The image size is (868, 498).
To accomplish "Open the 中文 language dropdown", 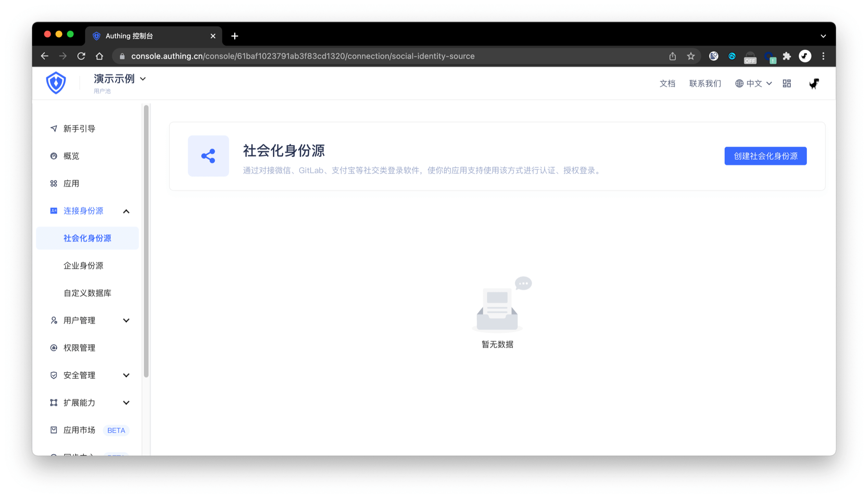I will click(x=754, y=83).
